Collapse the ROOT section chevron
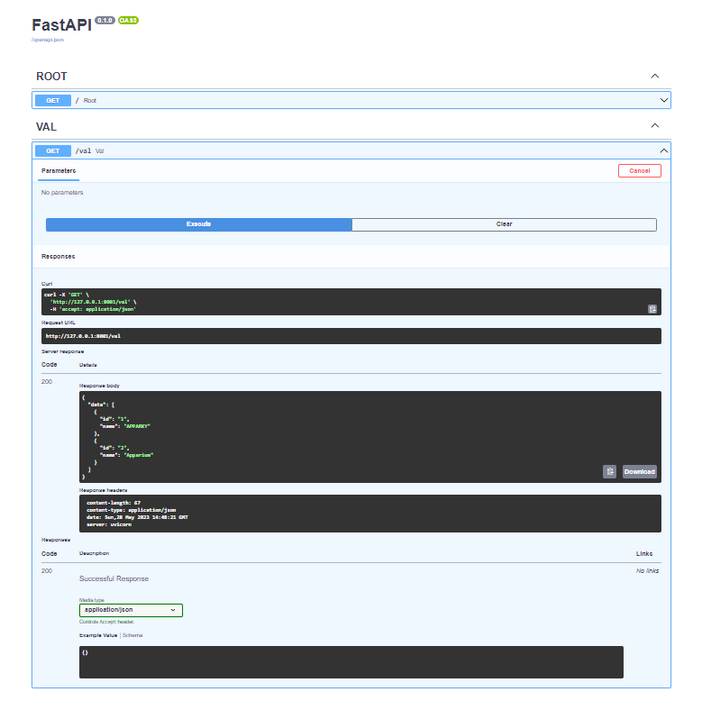Screen dimensions: 711x728 pos(655,77)
